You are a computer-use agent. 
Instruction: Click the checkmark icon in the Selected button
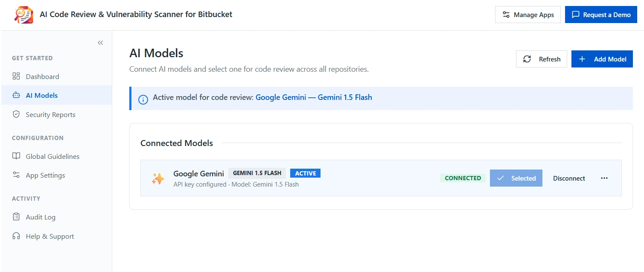click(501, 178)
